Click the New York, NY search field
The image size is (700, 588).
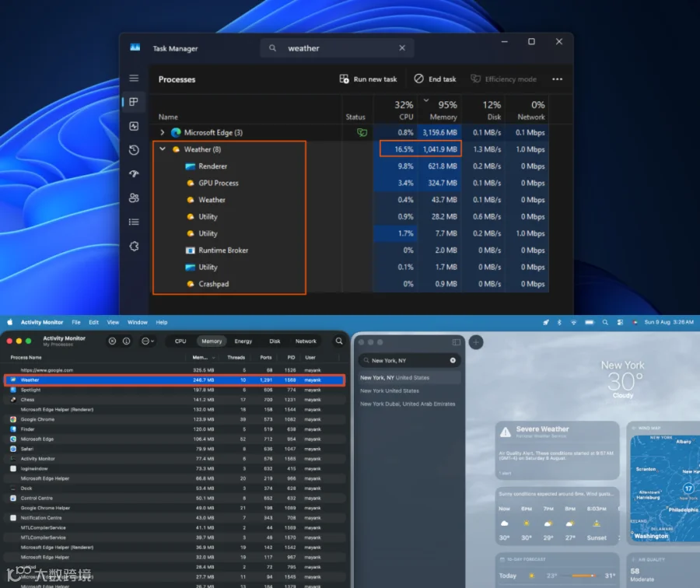tap(409, 360)
